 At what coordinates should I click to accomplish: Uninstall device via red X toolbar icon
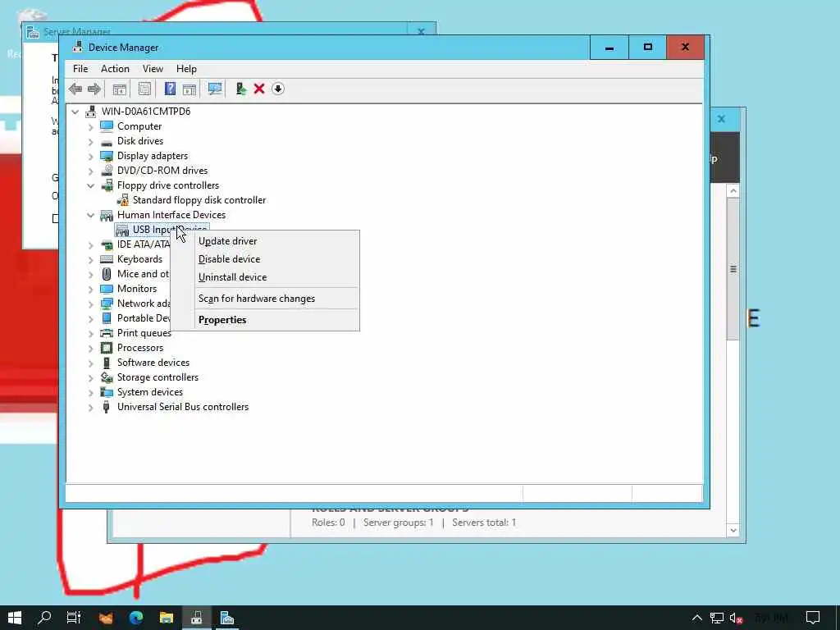pyautogui.click(x=259, y=89)
